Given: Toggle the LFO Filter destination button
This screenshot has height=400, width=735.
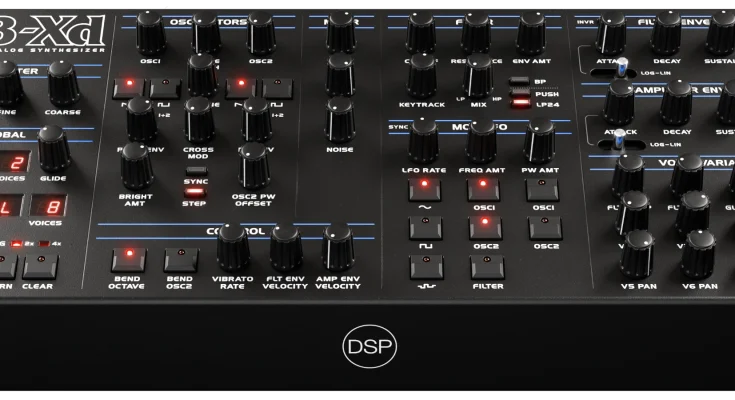Looking at the screenshot, I should [487, 265].
